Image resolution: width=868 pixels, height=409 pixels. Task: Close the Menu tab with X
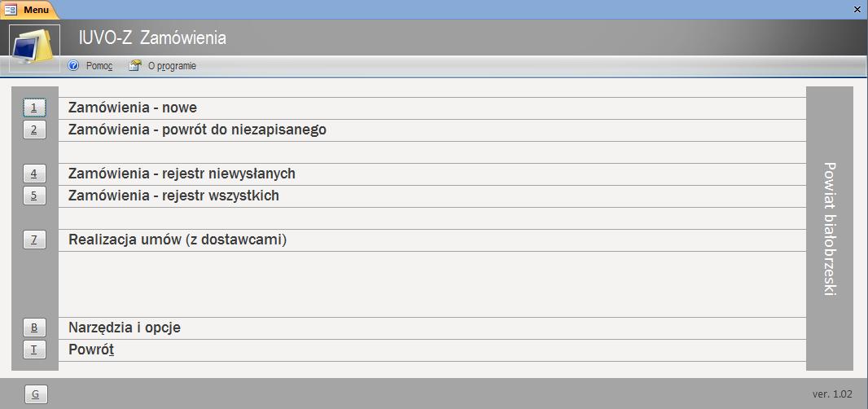(x=857, y=9)
